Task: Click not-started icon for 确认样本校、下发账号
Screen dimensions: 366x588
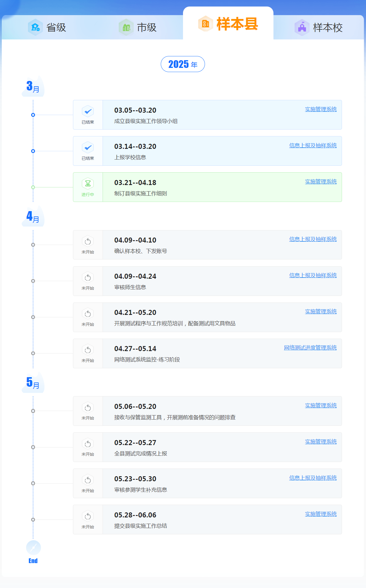Action: tap(88, 241)
